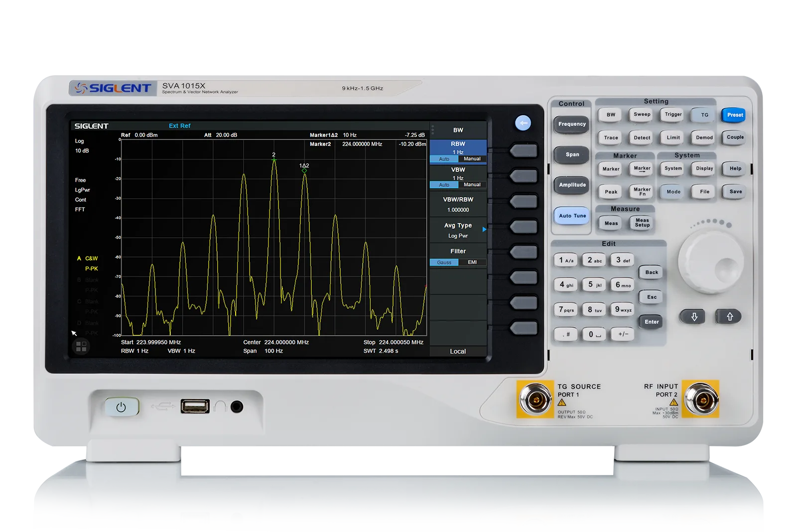
Task: Click the Save key
Action: pos(735,191)
